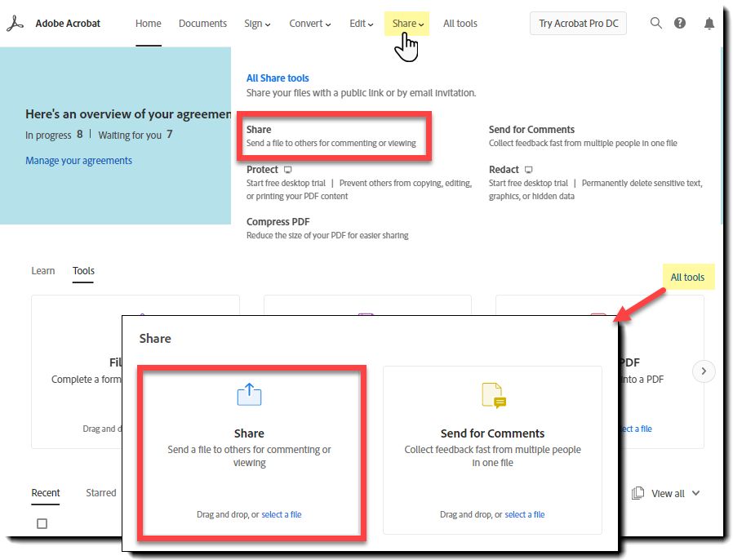The image size is (733, 560).
Task: Click the Share upload icon in card
Action: pyautogui.click(x=249, y=394)
